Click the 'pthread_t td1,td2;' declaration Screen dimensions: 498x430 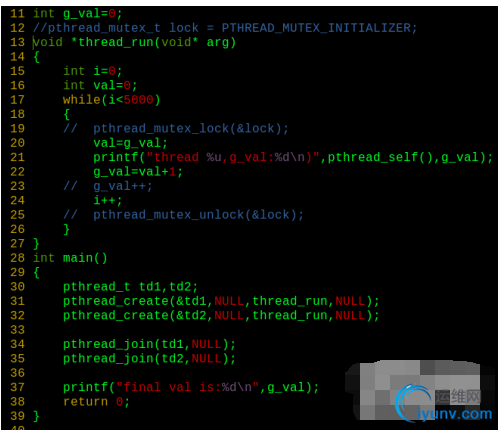pos(130,287)
